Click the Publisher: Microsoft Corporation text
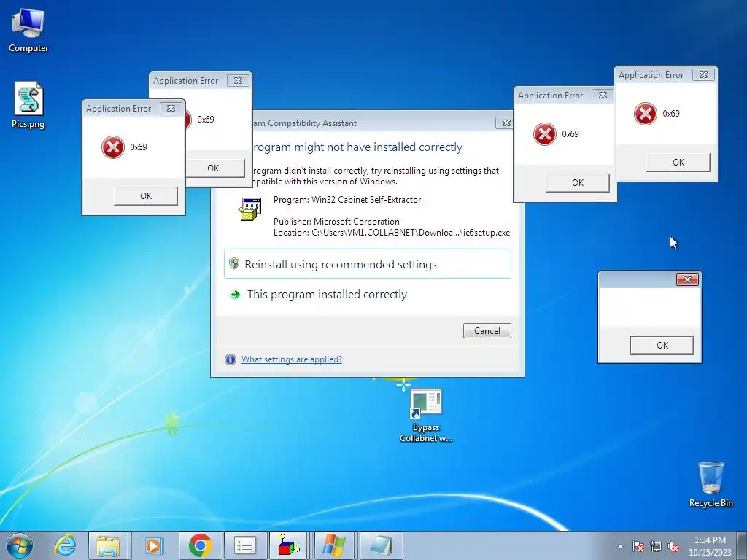Viewport: 747px width, 560px height. pos(336,222)
